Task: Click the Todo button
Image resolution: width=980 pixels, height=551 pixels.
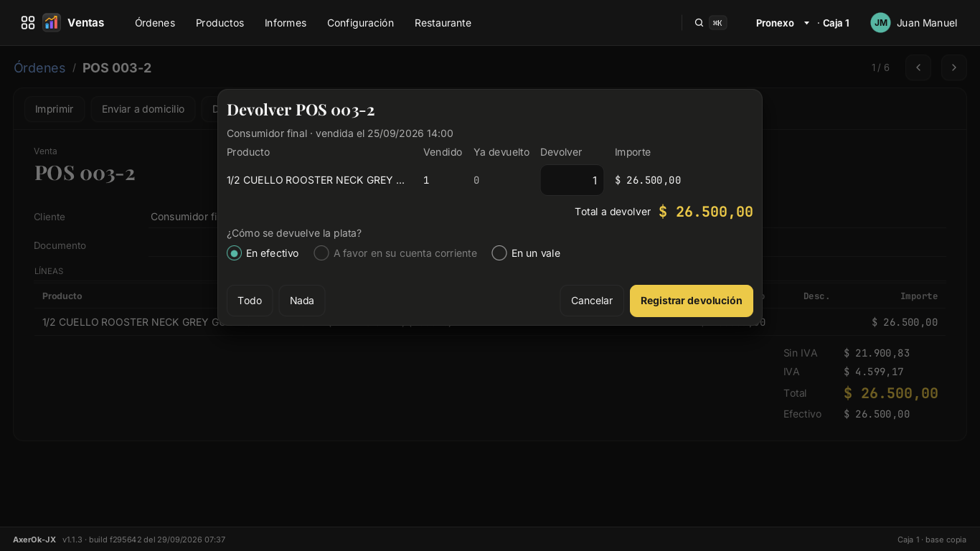Action: pos(250,301)
